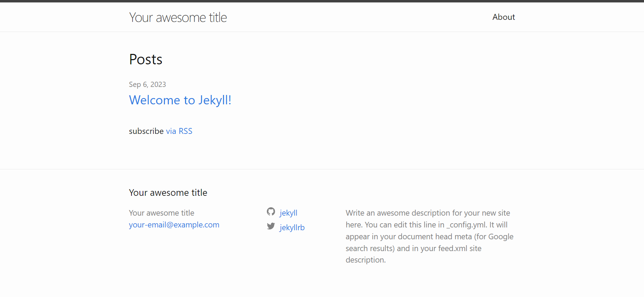This screenshot has height=297, width=644.
Task: Go to the header site title 'Your awesome title'
Action: [x=178, y=17]
